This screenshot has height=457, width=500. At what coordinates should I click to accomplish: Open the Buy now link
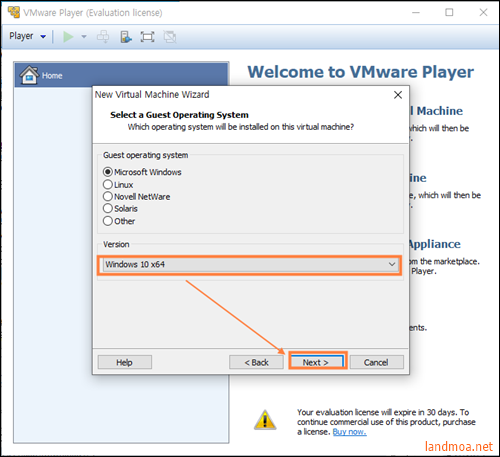pos(349,432)
